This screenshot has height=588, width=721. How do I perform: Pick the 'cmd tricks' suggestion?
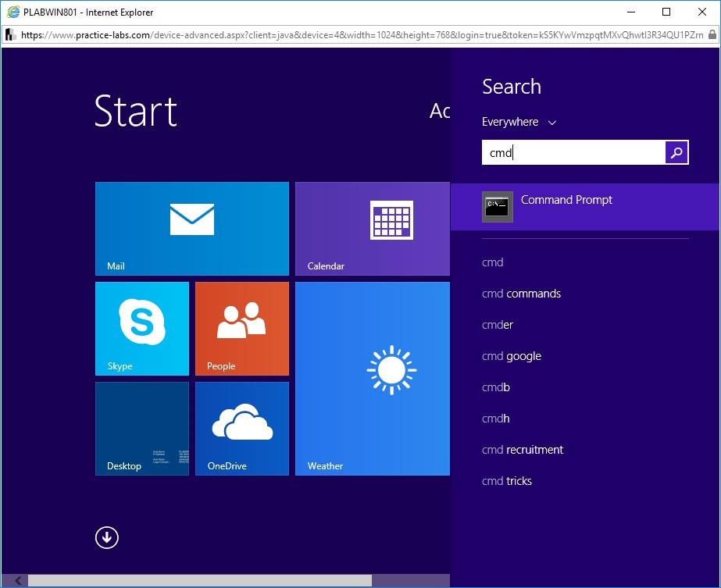click(507, 481)
